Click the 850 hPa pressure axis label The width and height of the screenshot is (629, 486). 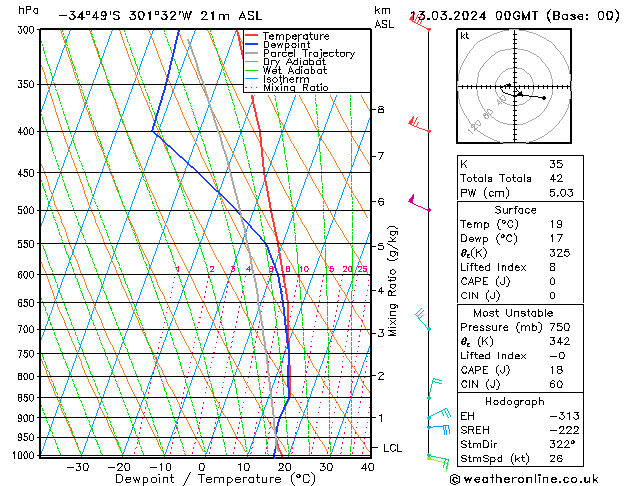(x=27, y=398)
